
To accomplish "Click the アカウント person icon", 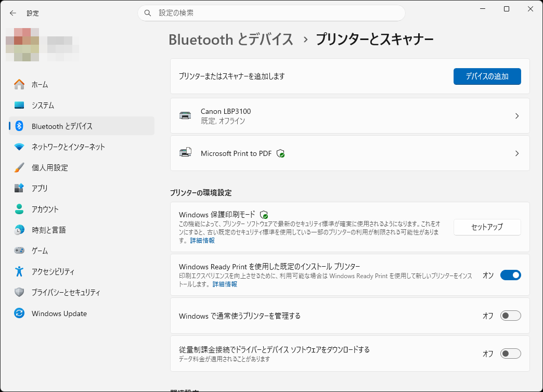I will click(x=19, y=209).
